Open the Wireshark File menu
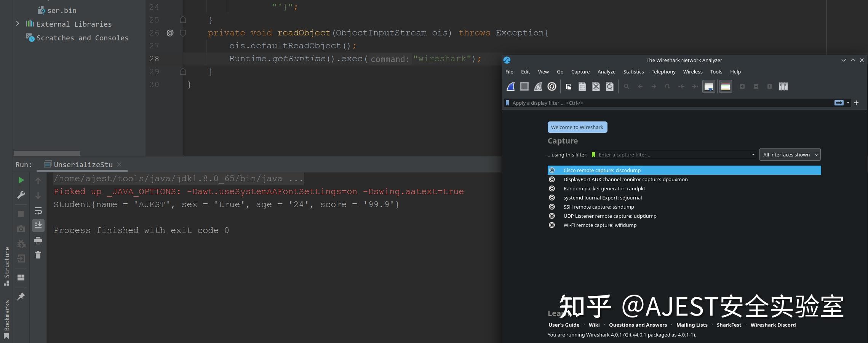The height and width of the screenshot is (343, 868). [509, 72]
